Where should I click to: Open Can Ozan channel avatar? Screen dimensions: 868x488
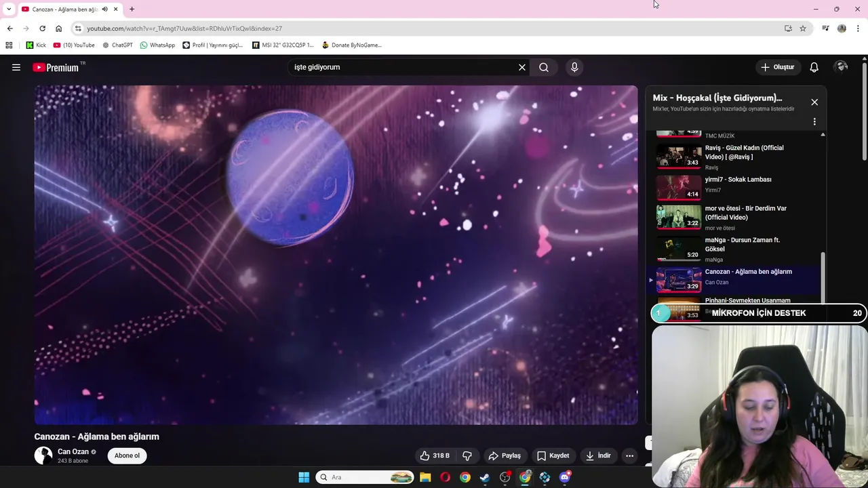pos(43,455)
